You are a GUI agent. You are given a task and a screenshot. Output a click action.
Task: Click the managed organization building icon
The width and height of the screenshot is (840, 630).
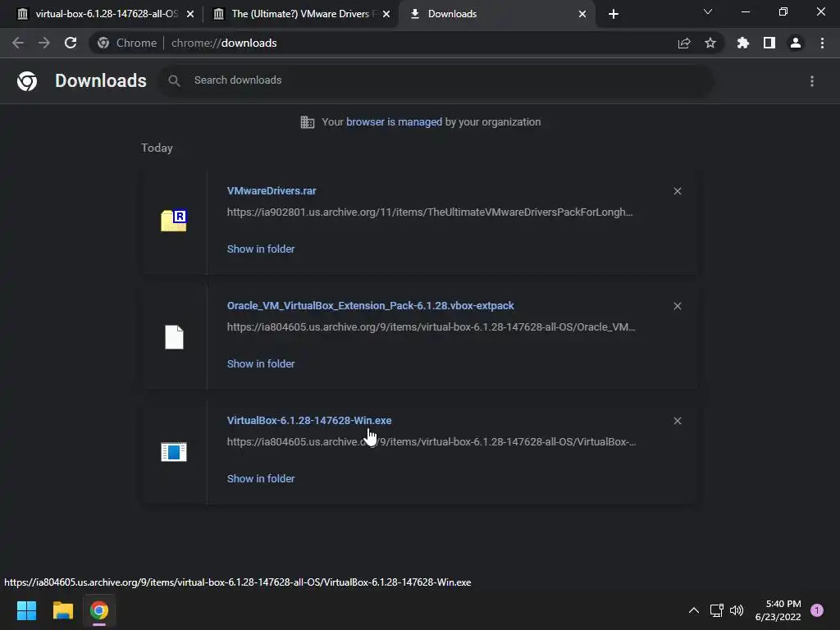pos(308,122)
